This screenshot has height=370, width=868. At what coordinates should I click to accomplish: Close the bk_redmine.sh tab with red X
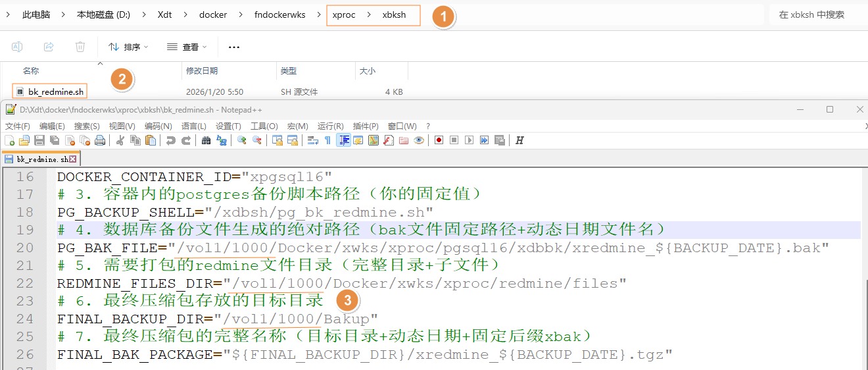click(73, 159)
